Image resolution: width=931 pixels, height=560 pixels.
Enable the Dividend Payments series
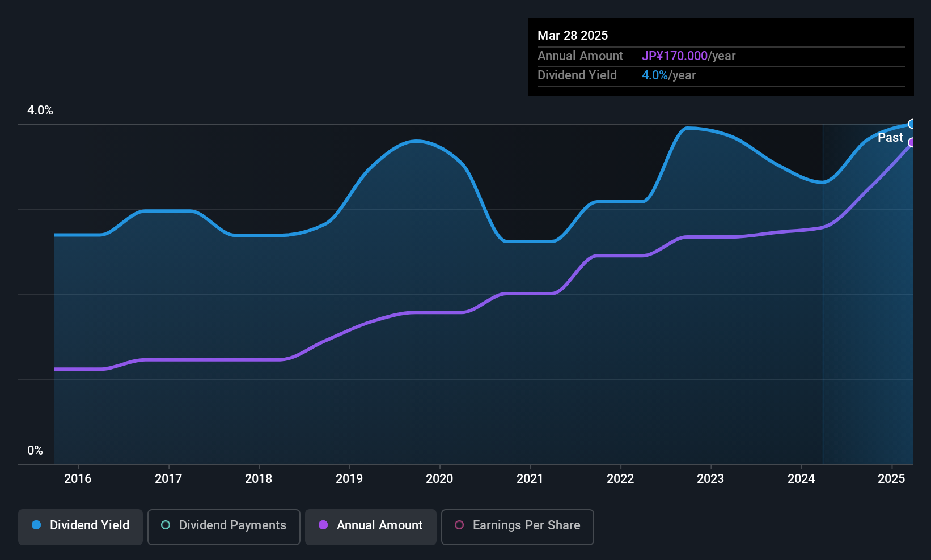[x=224, y=527]
